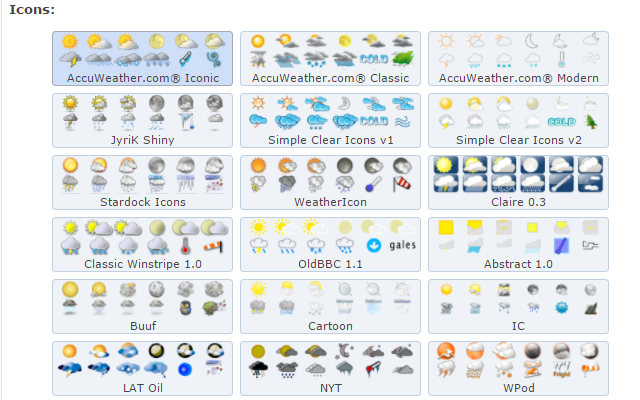The image size is (640, 400).
Task: Select the NYT icon set
Action: [330, 369]
